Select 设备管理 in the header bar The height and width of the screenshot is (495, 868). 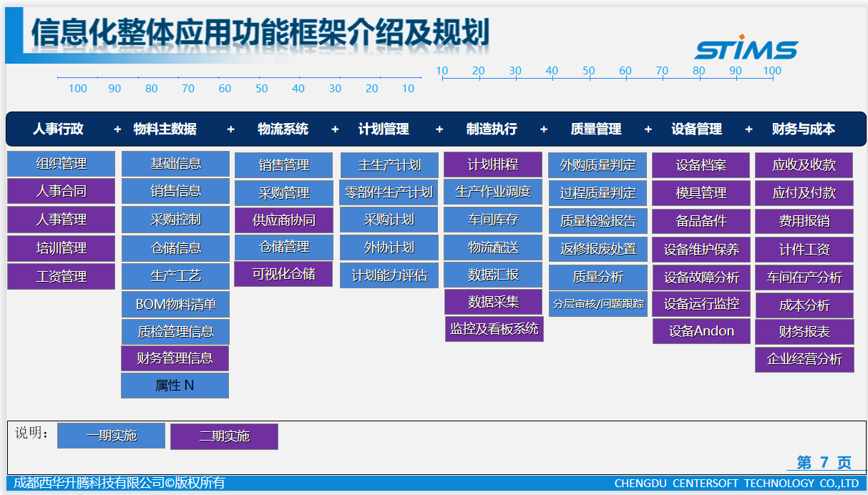697,129
